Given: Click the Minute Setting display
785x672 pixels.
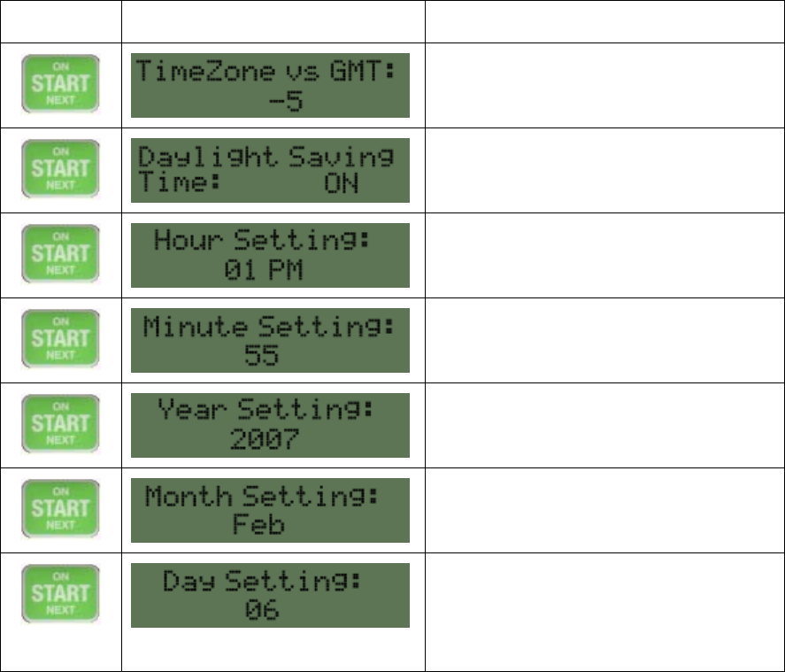Looking at the screenshot, I should tap(270, 340).
